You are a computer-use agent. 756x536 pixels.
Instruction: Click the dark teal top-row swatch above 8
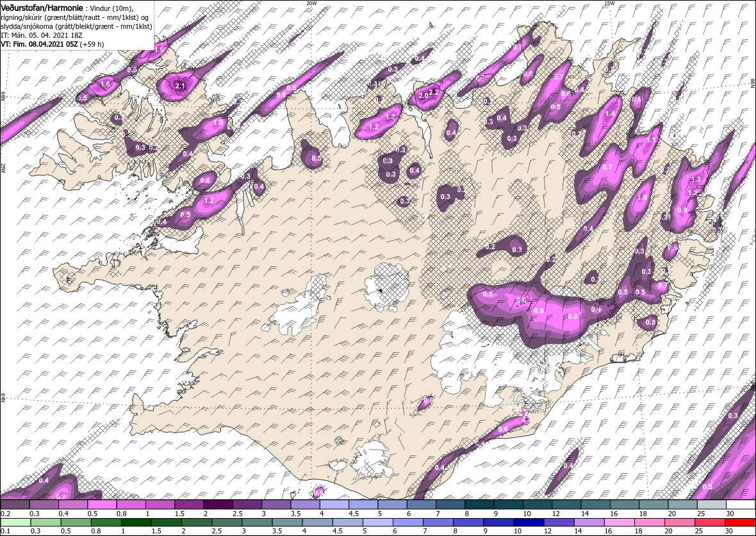[x=480, y=504]
